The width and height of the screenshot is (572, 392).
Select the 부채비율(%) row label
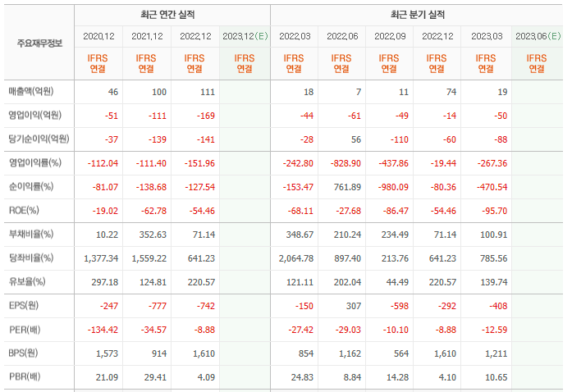pyautogui.click(x=31, y=234)
